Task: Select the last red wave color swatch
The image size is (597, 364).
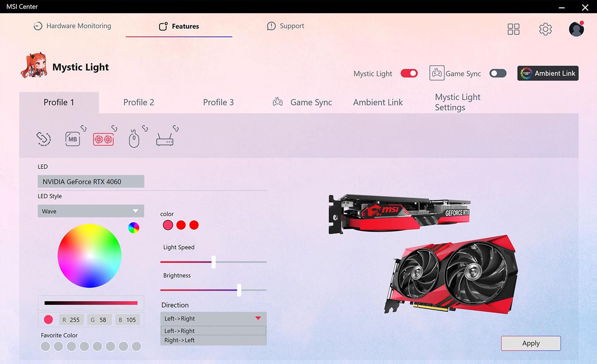Action: tap(194, 225)
